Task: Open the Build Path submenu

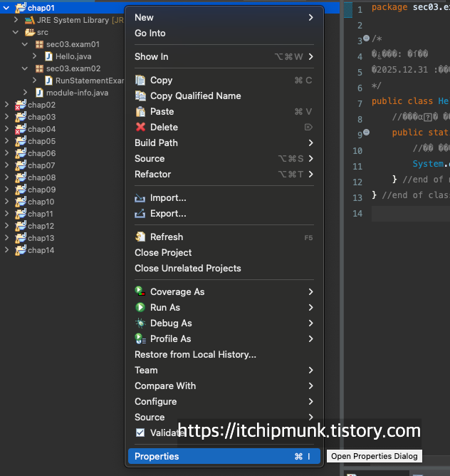Action: [x=224, y=143]
